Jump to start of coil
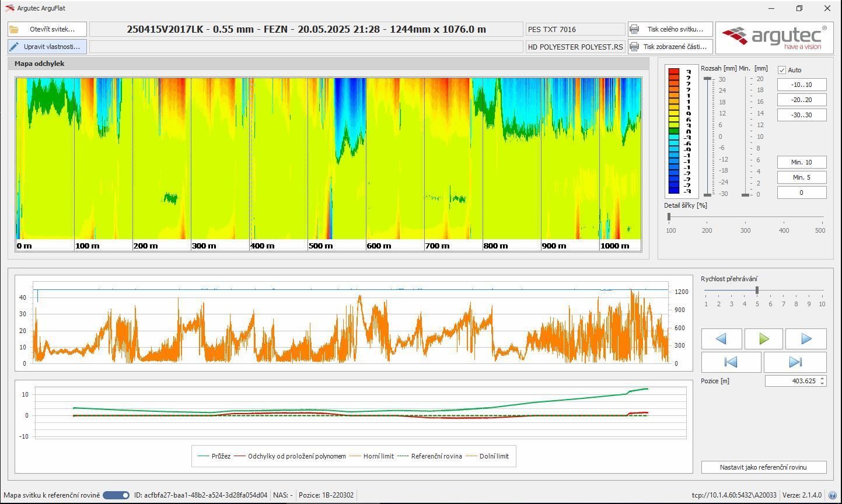The width and height of the screenshot is (842, 504). (x=731, y=362)
